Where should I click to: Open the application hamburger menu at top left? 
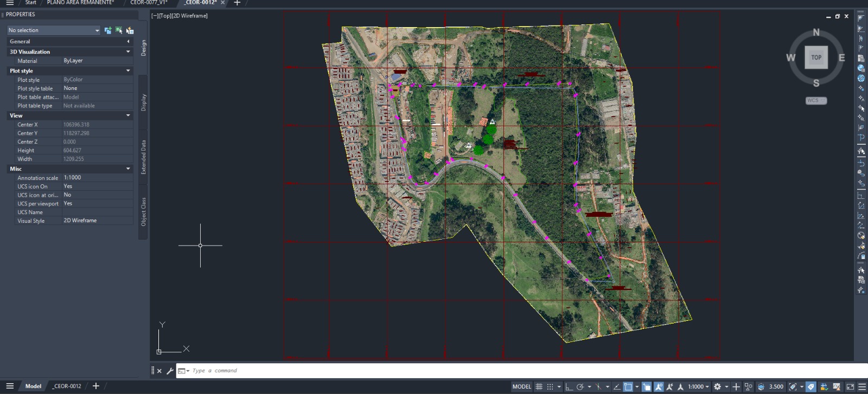tap(9, 3)
